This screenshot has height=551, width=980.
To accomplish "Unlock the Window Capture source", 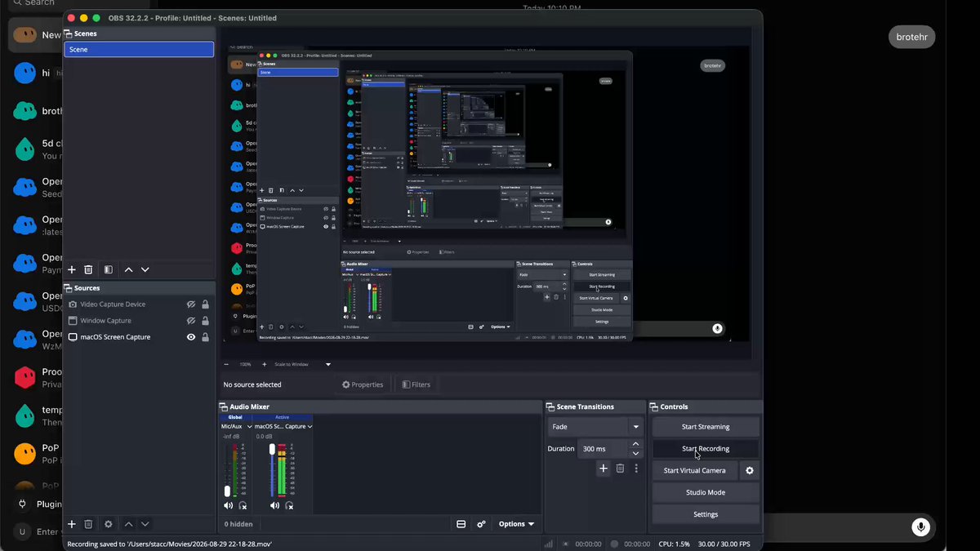I will (x=205, y=321).
